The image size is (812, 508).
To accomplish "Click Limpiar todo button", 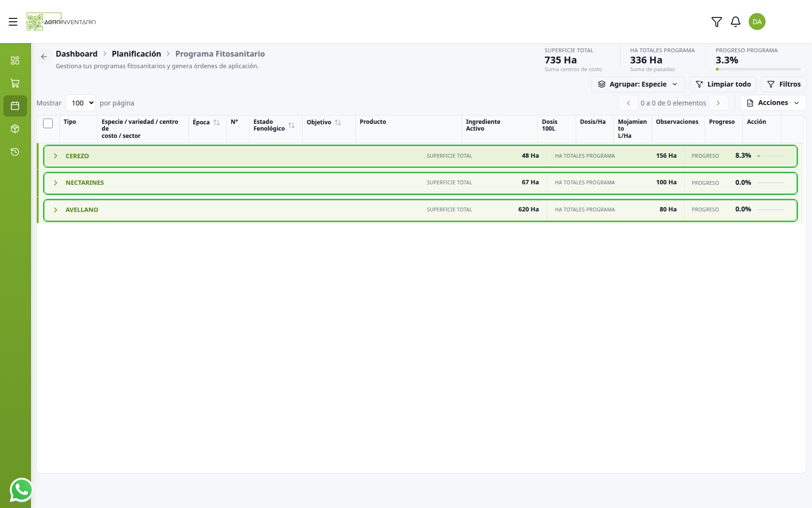I will tap(723, 84).
